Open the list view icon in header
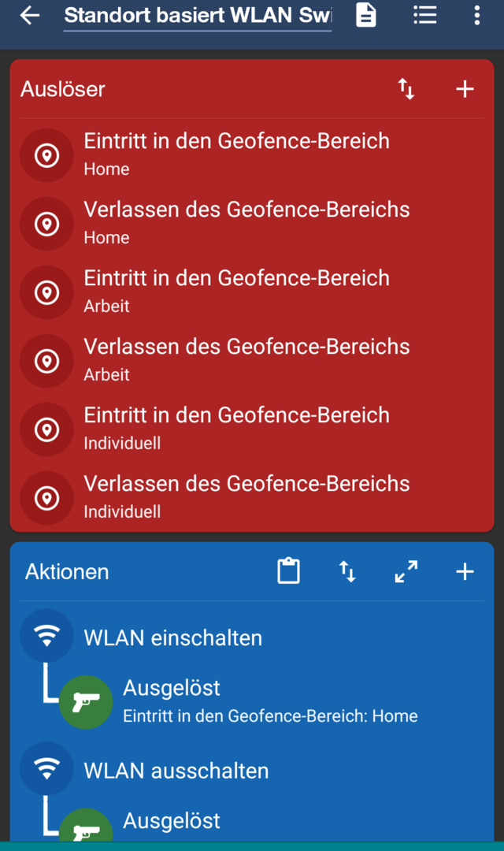Image resolution: width=504 pixels, height=851 pixels. pos(425,15)
